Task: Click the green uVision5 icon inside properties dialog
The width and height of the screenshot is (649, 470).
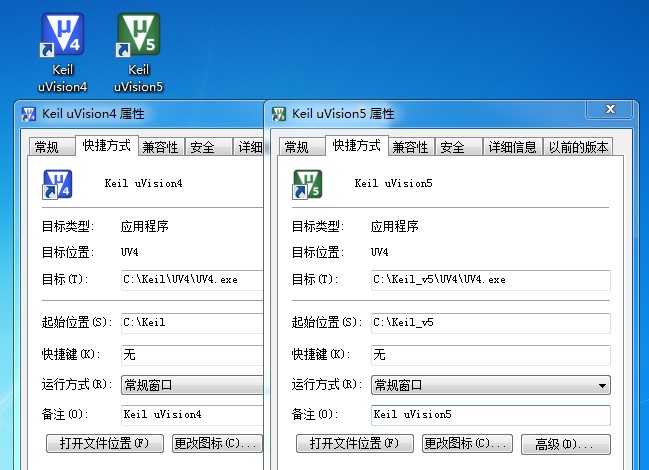Action: pos(308,184)
